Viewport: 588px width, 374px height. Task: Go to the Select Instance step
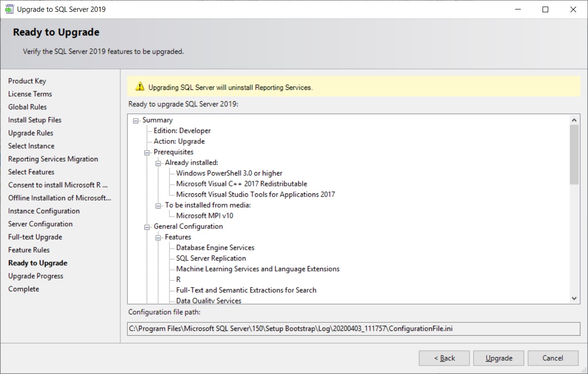click(x=31, y=146)
